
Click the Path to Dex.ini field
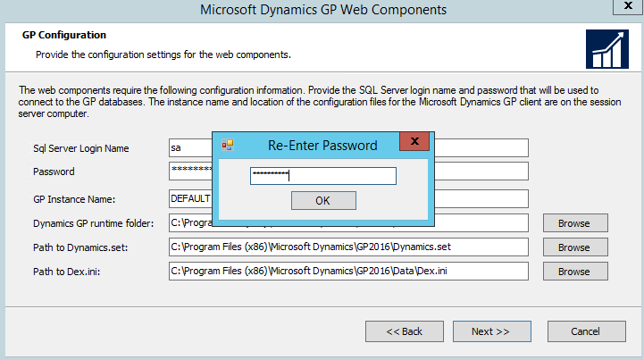click(x=348, y=271)
